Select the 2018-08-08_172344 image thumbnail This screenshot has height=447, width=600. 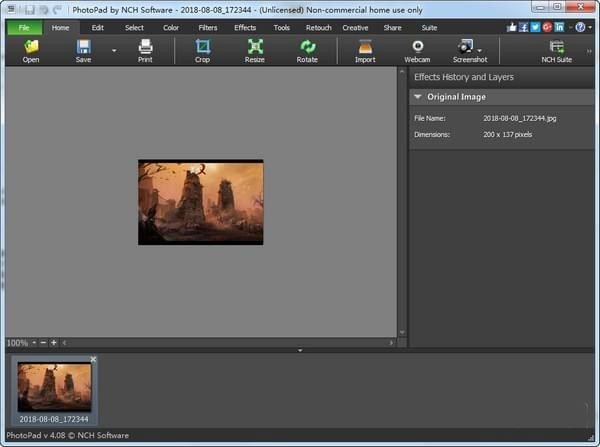[55, 387]
